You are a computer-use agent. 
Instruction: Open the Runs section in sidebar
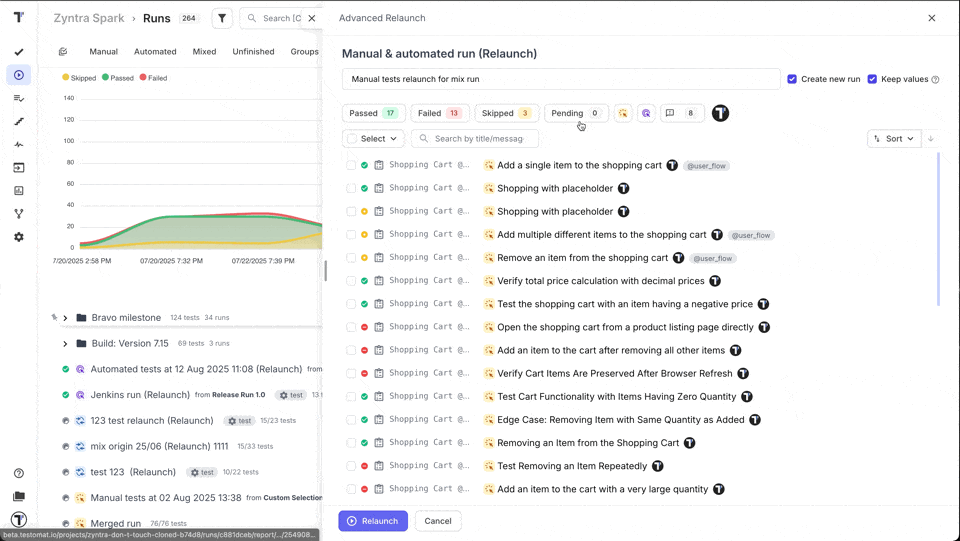18,75
